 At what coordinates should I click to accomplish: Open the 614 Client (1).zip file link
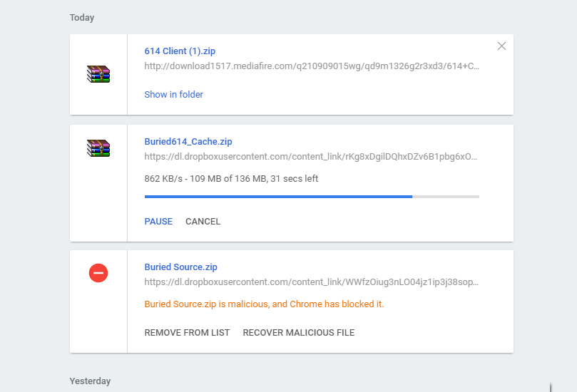(x=180, y=51)
